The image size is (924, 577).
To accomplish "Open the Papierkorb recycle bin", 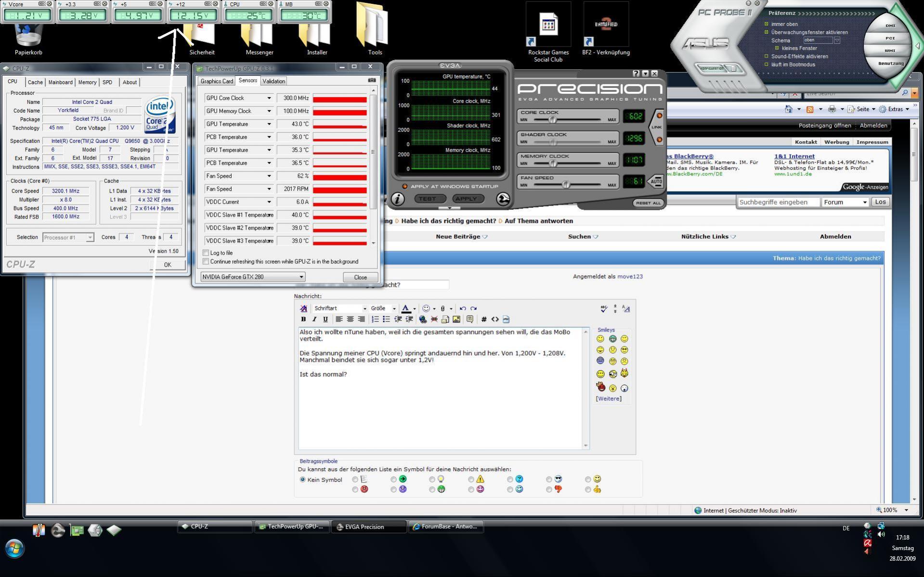I will (28, 39).
